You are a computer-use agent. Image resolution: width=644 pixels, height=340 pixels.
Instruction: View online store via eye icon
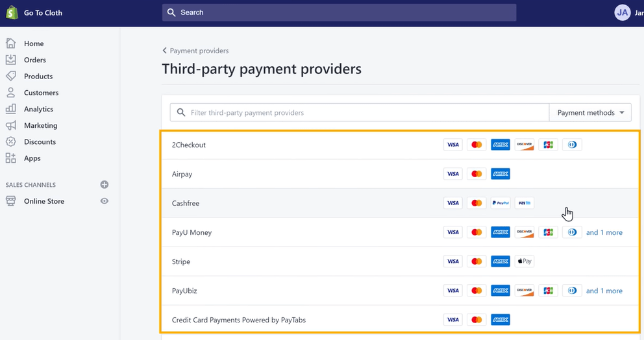click(x=105, y=200)
